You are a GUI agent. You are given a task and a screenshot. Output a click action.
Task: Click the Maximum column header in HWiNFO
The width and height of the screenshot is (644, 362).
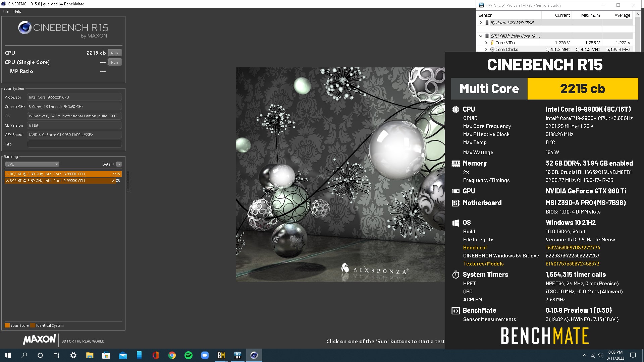587,15
